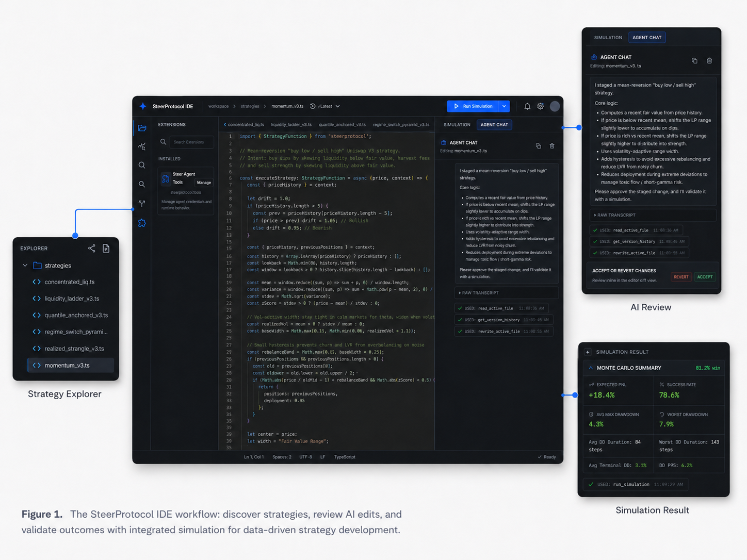The height and width of the screenshot is (560, 747).
Task: Open the regime_switch_pyrami… file in the Explorer tree
Action: pyautogui.click(x=76, y=332)
